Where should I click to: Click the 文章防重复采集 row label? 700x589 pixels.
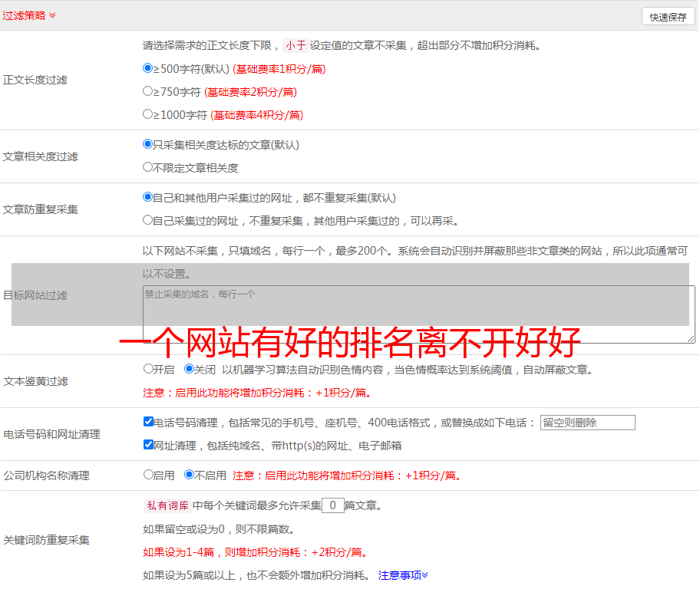pos(40,209)
